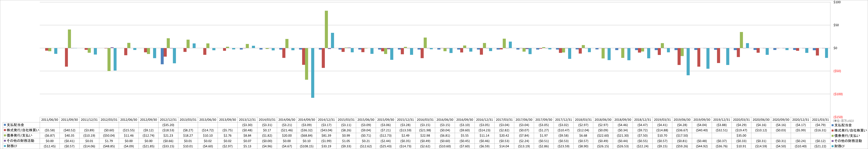Select the $81.39 cell under 2014/12/31
Image resolution: width=868 pixels, height=149 pixels.
point(326,136)
